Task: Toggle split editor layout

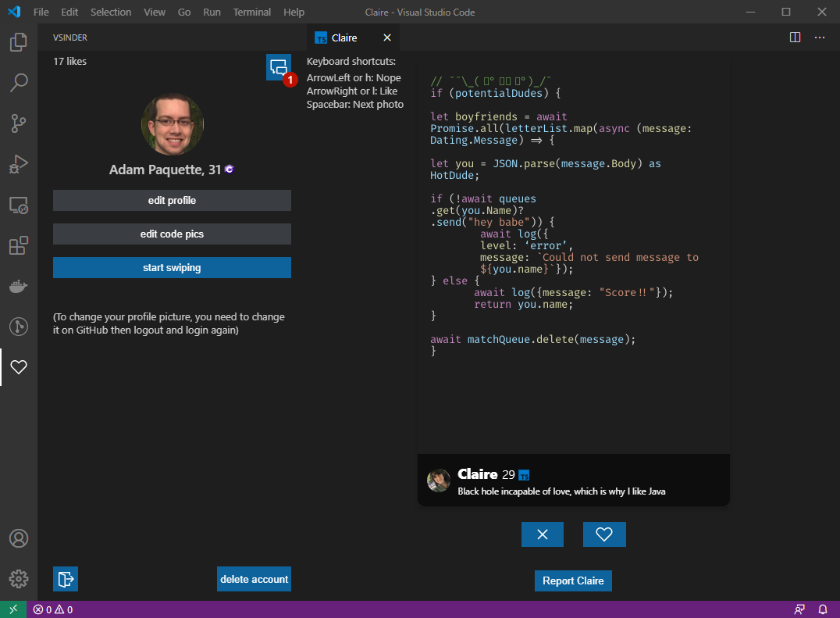Action: click(x=795, y=38)
